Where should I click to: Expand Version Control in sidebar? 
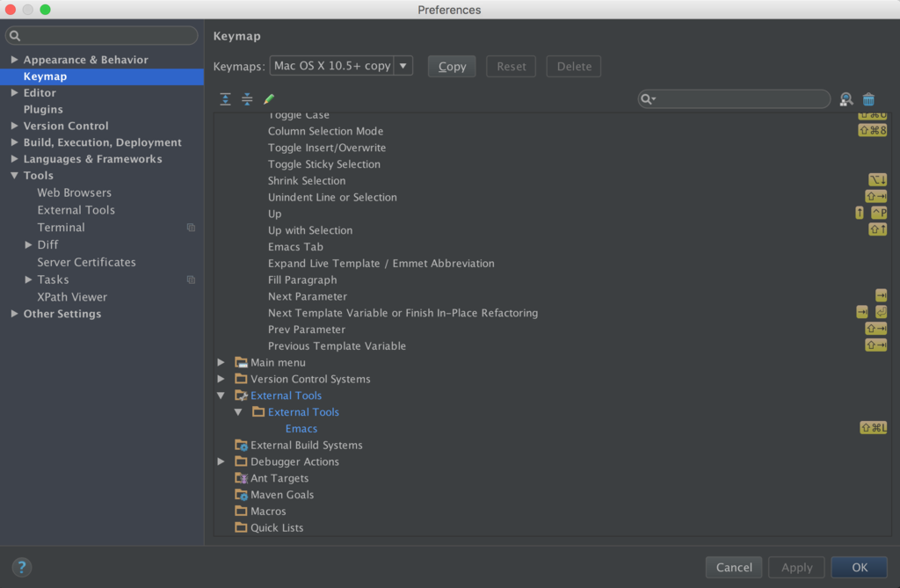[14, 126]
